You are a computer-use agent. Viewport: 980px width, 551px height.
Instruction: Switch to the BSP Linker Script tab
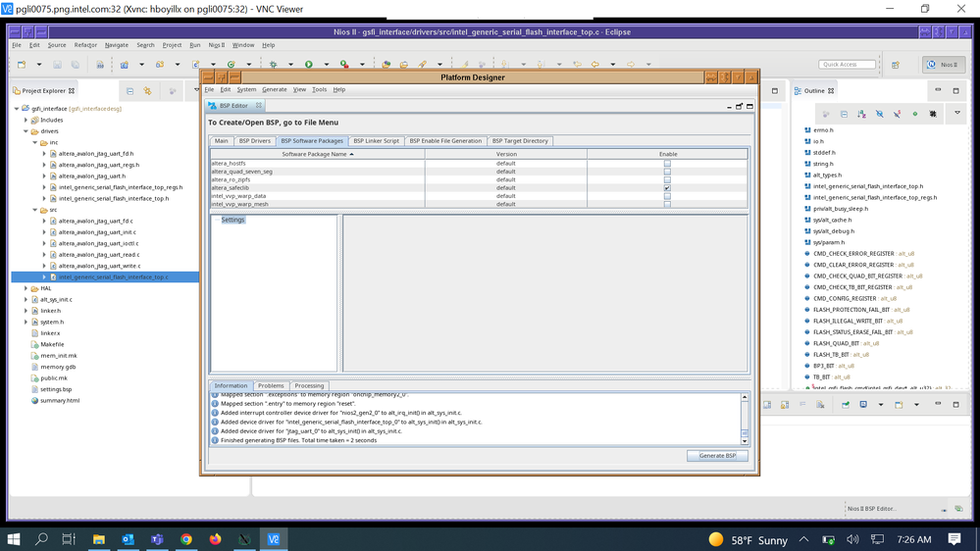coord(376,141)
